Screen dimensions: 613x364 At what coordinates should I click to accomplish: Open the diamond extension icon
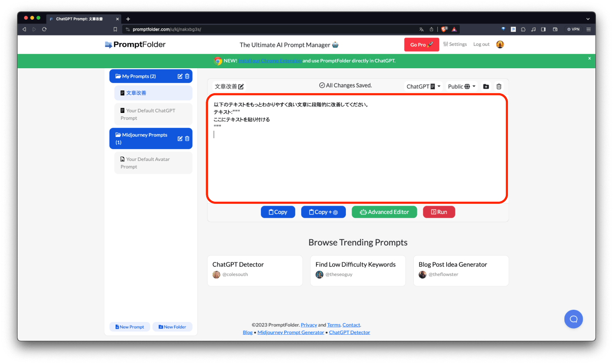coord(503,29)
